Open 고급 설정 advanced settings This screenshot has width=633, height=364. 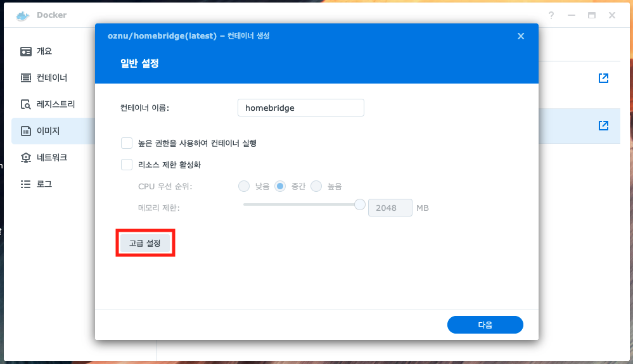[145, 243]
